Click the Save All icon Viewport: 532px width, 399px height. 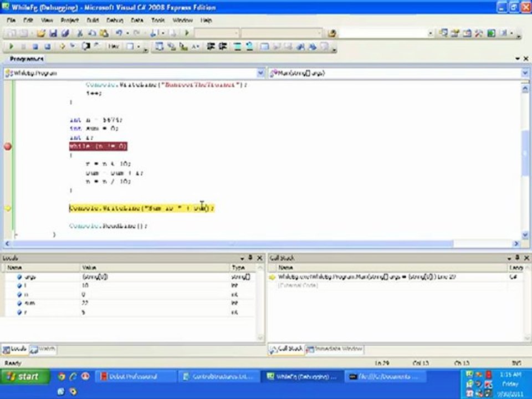[x=65, y=33]
